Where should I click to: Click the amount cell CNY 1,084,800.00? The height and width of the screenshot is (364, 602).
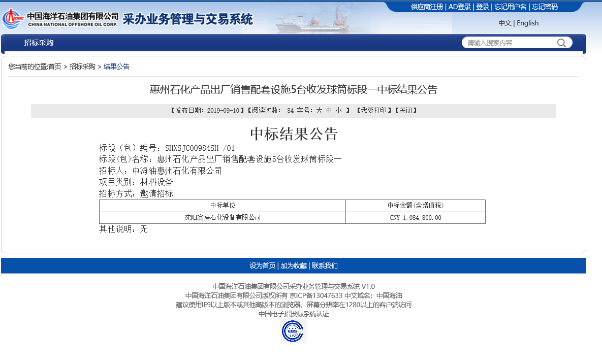(x=416, y=218)
